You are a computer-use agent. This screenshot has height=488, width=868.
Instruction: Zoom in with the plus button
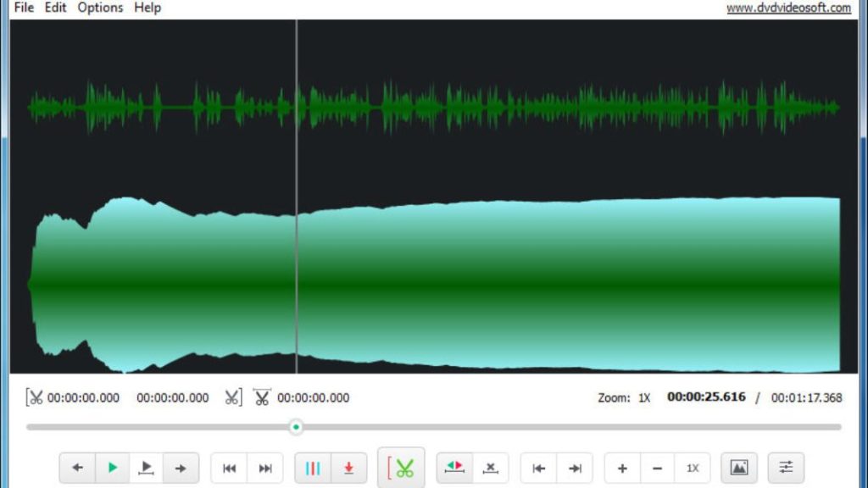click(622, 468)
